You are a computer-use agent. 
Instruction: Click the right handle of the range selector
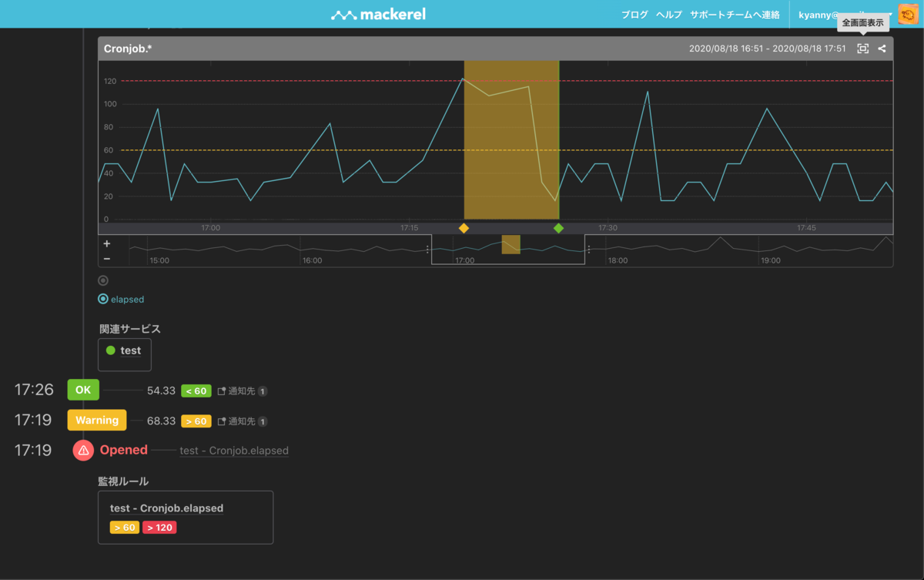point(588,250)
